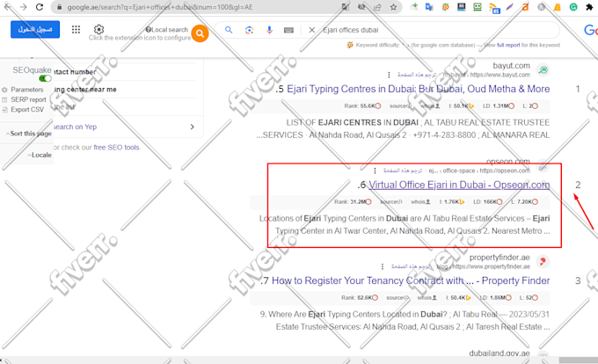Search by image with the Lens icon
The height and width of the screenshot is (364, 598).
pos(249,30)
